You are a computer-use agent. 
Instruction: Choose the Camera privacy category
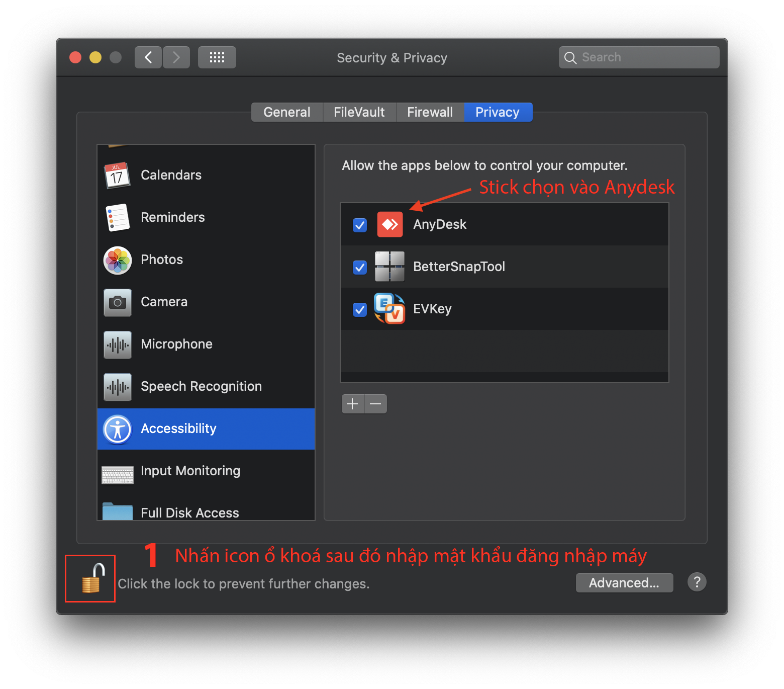tap(164, 302)
